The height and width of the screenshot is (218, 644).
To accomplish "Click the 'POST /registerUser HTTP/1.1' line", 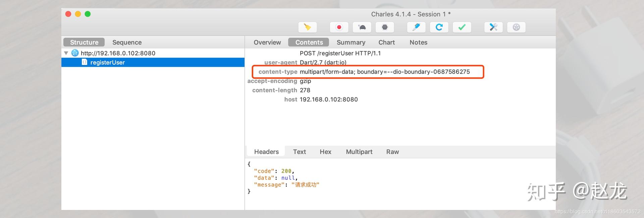I will point(340,53).
